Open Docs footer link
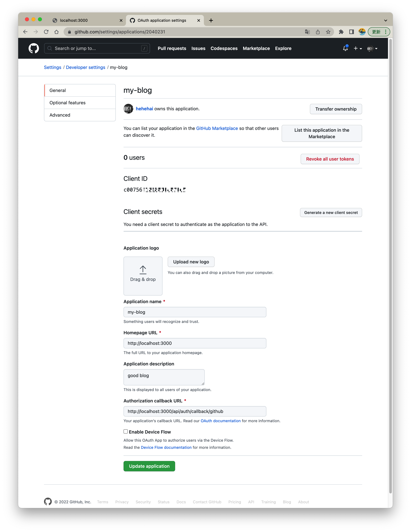 tap(181, 502)
